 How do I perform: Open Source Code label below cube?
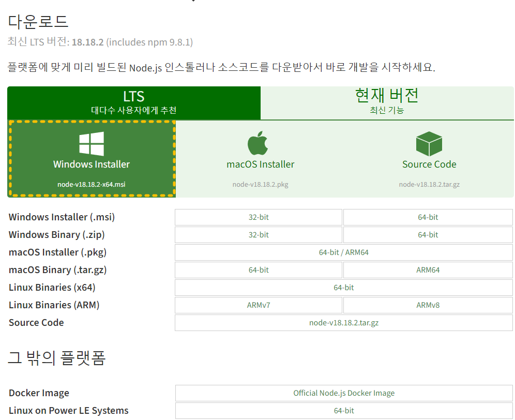pyautogui.click(x=429, y=164)
